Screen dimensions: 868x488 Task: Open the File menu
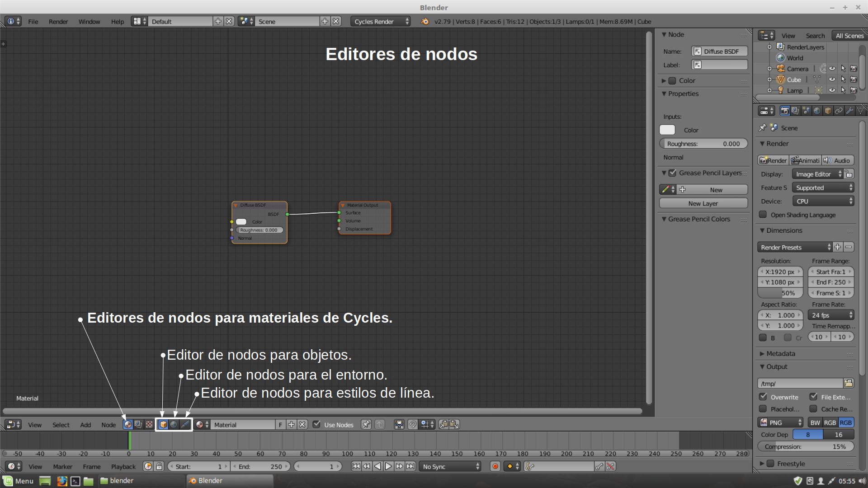33,21
